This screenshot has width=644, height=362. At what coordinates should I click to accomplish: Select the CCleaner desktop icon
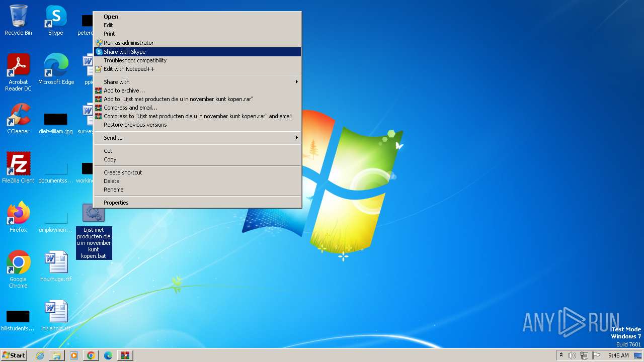[x=18, y=119]
